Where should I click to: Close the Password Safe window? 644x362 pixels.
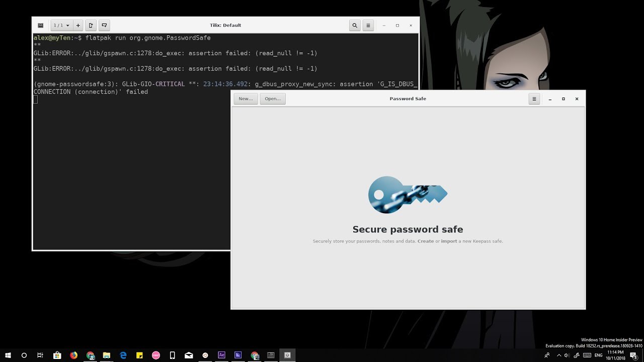click(x=577, y=99)
